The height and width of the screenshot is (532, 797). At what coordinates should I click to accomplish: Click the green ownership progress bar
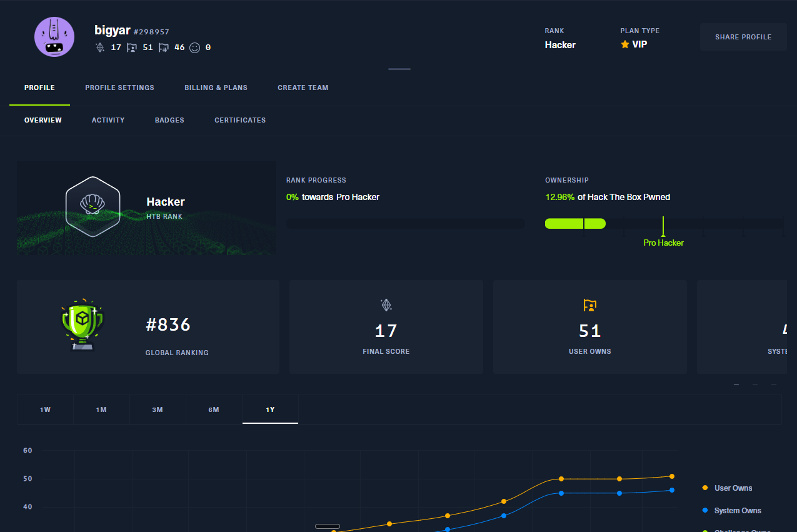coord(575,223)
